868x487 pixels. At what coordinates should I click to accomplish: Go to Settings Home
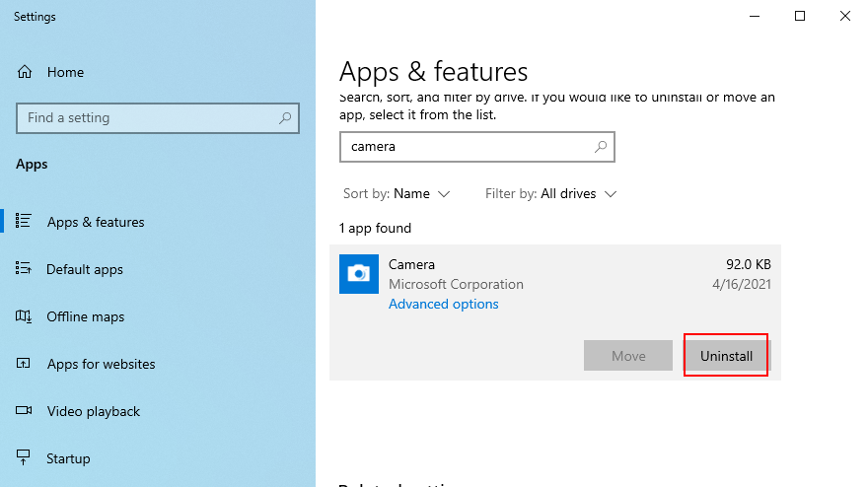point(50,72)
